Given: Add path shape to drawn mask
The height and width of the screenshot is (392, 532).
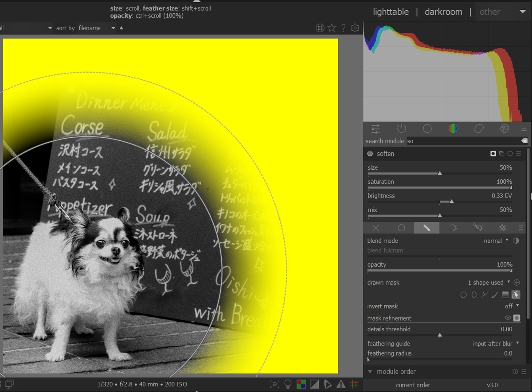Looking at the screenshot, I should coord(484,295).
